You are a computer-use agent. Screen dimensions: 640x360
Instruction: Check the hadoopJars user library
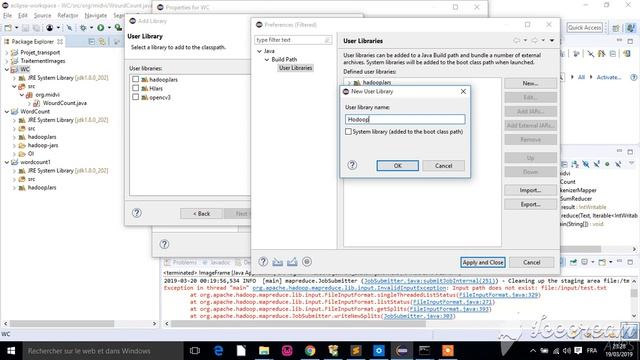pyautogui.click(x=136, y=79)
